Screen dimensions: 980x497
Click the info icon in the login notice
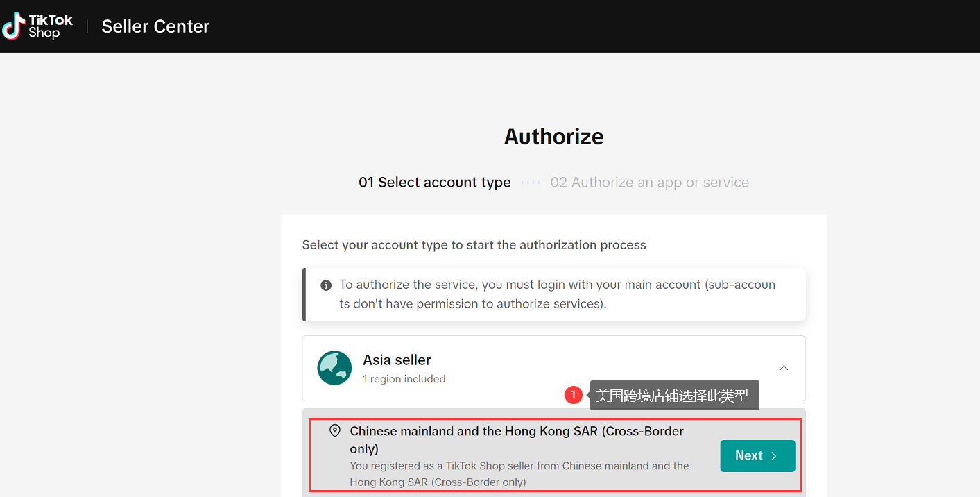(x=326, y=285)
